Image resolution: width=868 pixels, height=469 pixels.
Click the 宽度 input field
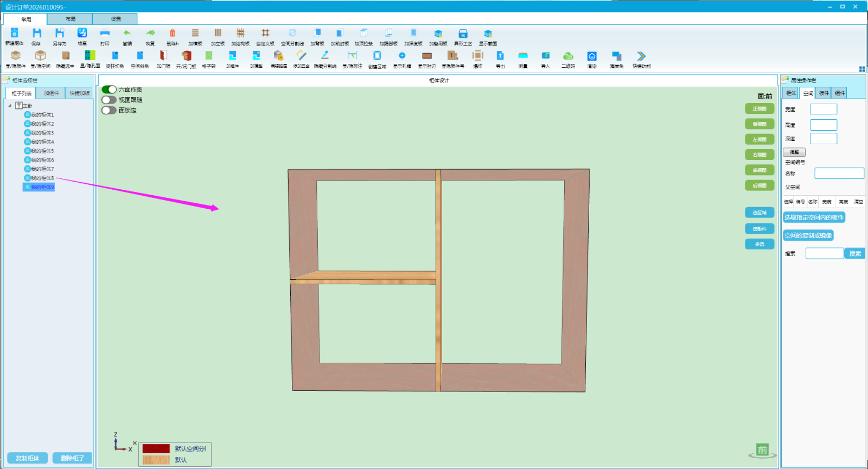click(824, 110)
